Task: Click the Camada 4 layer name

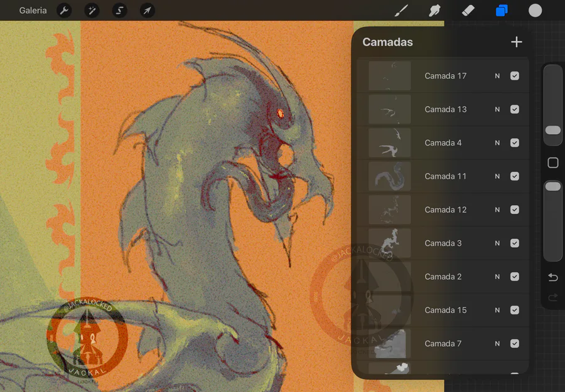Action: [443, 143]
